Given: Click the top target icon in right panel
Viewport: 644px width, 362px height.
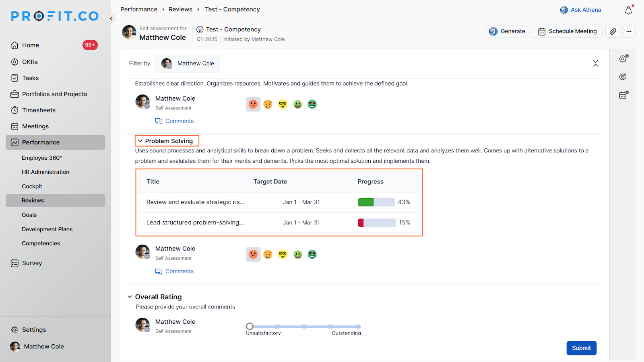Looking at the screenshot, I should click(x=623, y=59).
